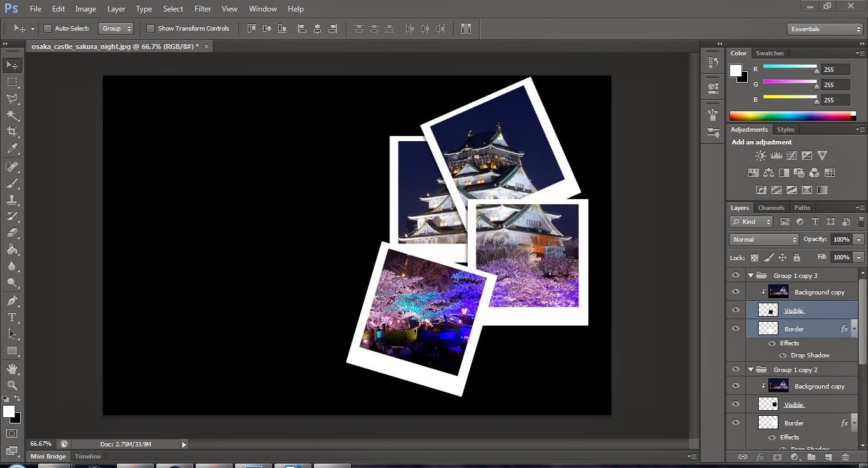The height and width of the screenshot is (468, 868).
Task: Select the Healing Brush tool
Action: click(x=12, y=167)
